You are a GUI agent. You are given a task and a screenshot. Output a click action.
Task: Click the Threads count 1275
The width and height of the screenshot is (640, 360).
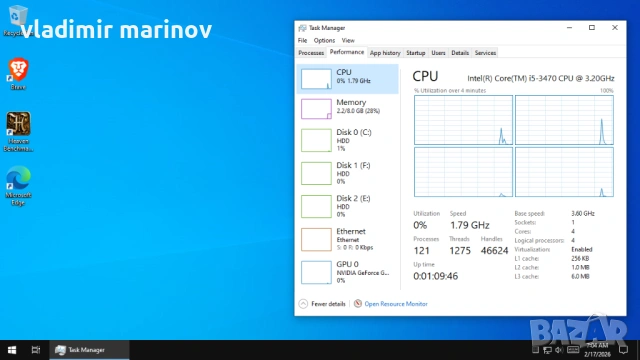[x=460, y=251]
